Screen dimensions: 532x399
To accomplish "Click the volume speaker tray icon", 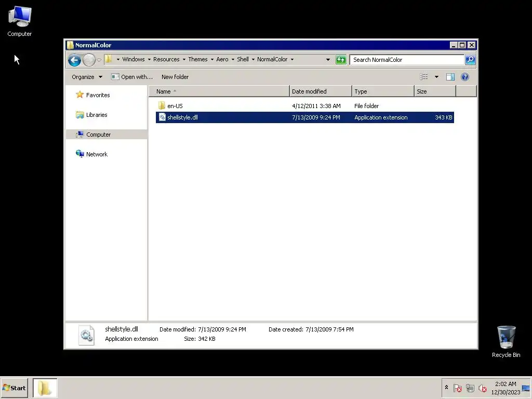I will click(482, 388).
